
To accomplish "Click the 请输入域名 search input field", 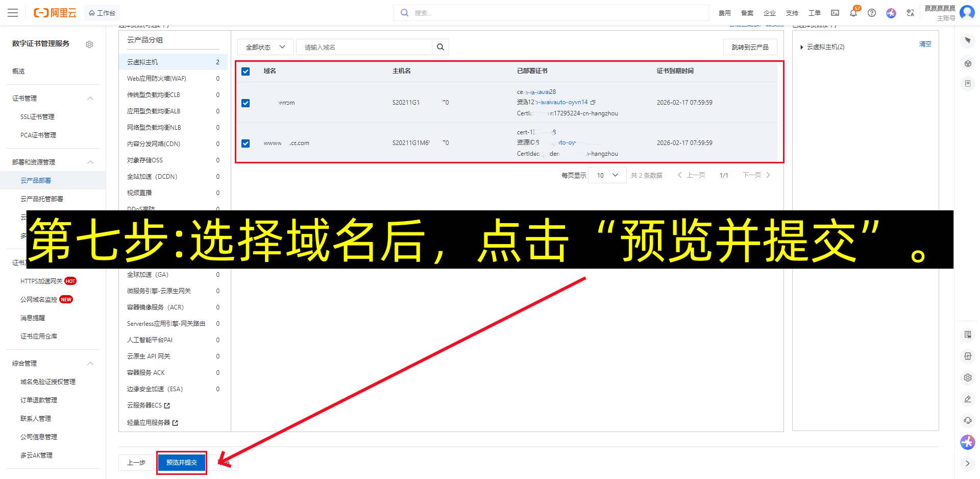I will pyautogui.click(x=365, y=46).
